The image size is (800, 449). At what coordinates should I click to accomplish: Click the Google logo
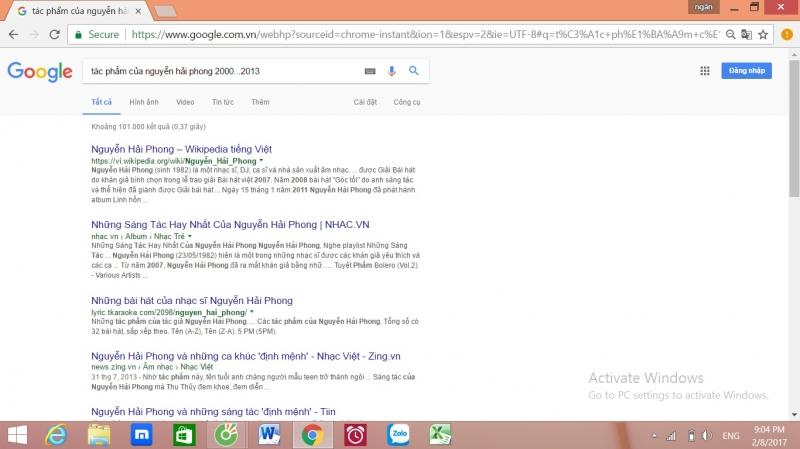point(40,72)
